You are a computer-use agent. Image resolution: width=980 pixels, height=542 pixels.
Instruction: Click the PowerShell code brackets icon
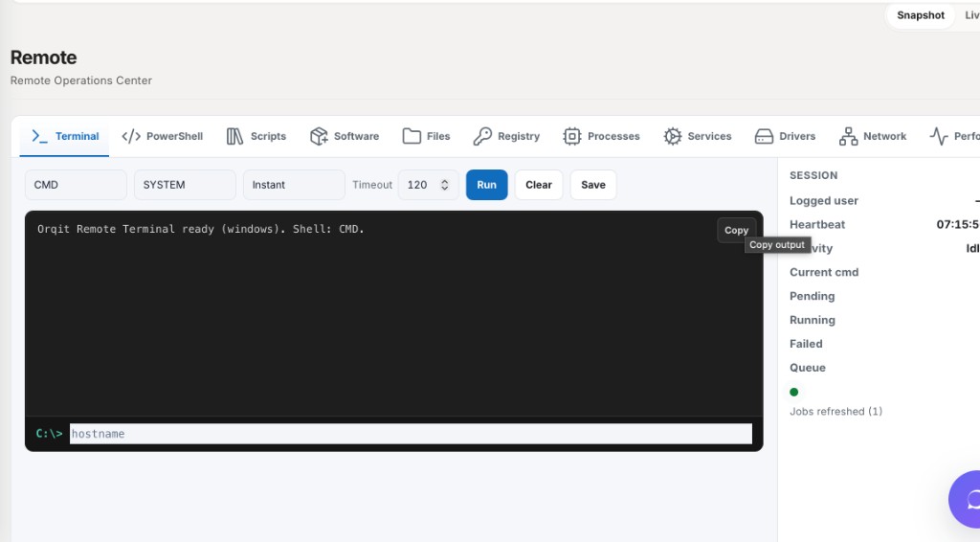(x=131, y=136)
